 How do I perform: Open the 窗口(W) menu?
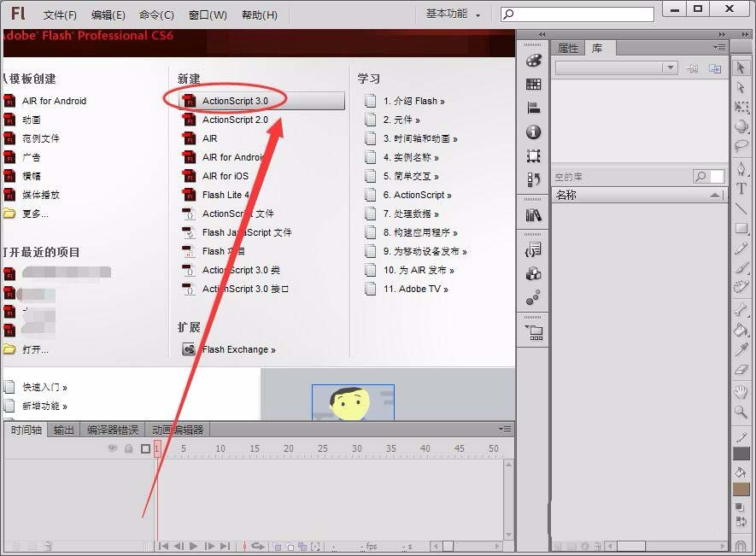pyautogui.click(x=208, y=15)
